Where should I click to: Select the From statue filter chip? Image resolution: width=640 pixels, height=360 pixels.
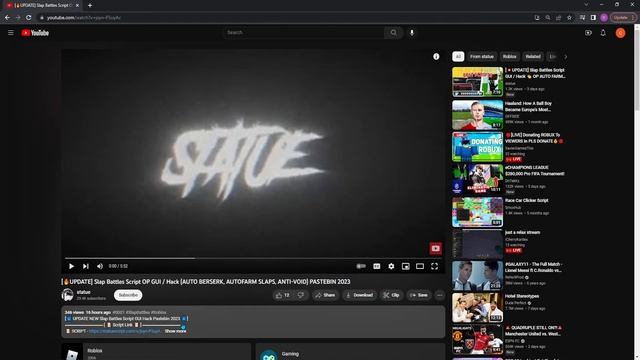click(x=482, y=57)
